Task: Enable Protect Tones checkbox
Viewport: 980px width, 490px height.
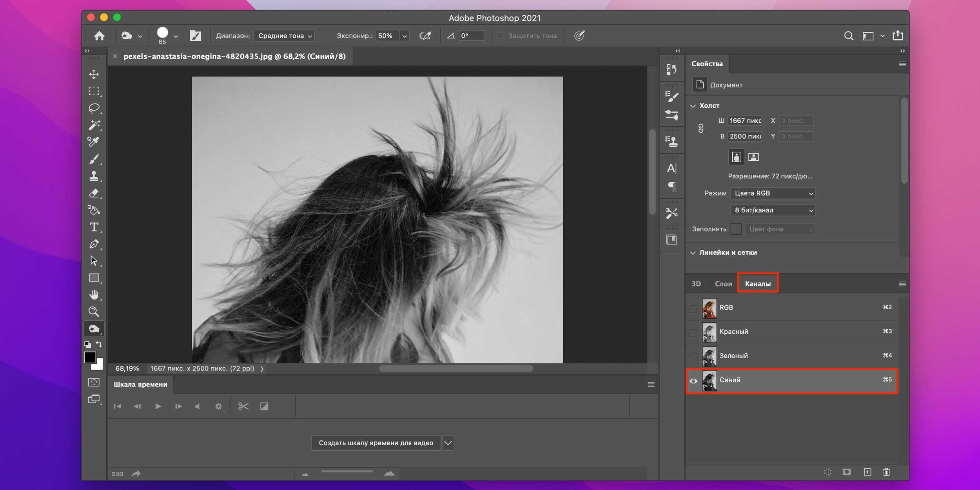Action: (500, 36)
